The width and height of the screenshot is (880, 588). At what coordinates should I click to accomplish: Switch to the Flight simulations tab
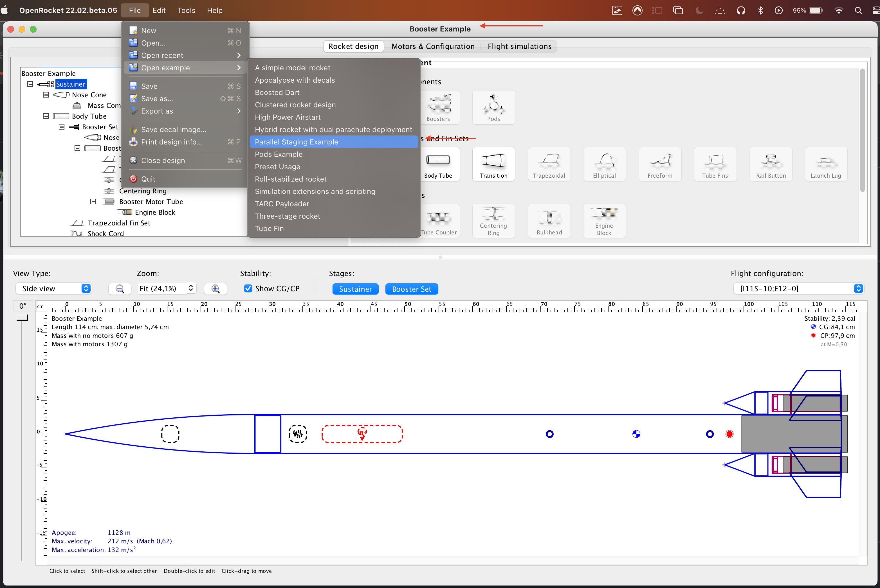click(x=520, y=46)
